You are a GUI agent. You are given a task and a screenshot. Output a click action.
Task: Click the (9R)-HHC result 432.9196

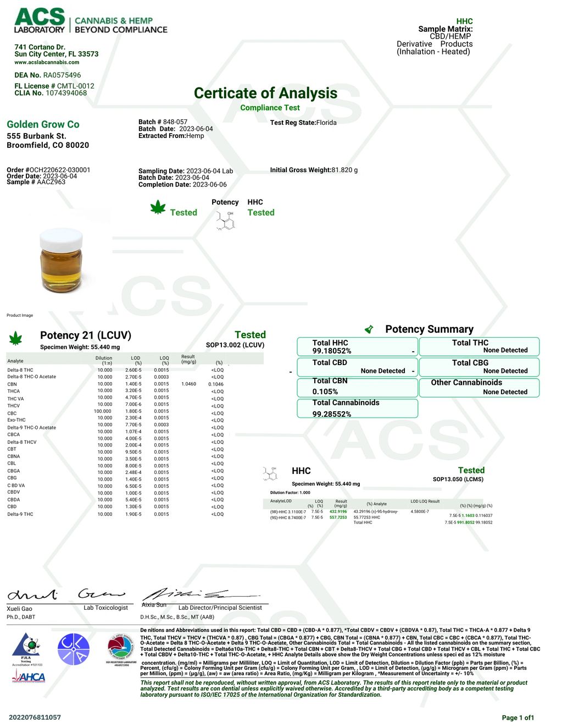(x=338, y=511)
